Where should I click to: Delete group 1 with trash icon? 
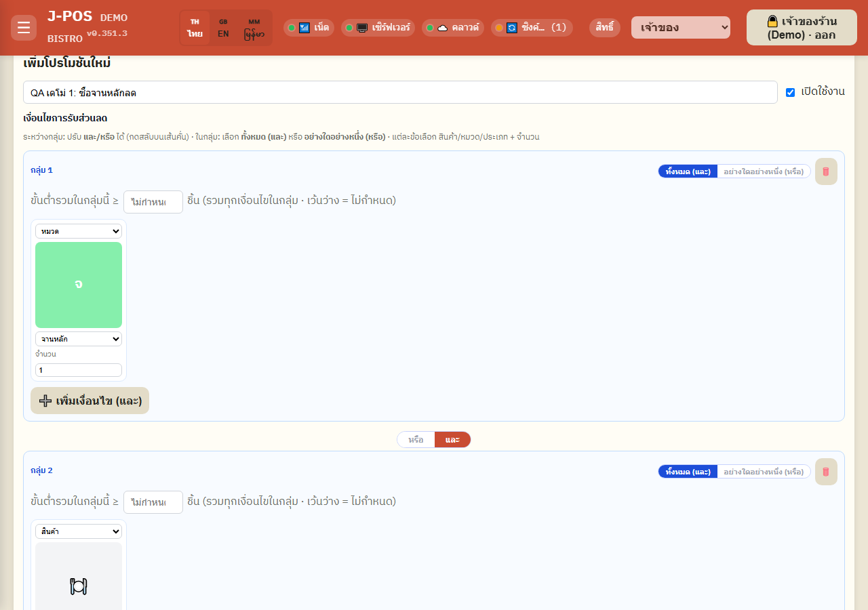[x=826, y=171]
